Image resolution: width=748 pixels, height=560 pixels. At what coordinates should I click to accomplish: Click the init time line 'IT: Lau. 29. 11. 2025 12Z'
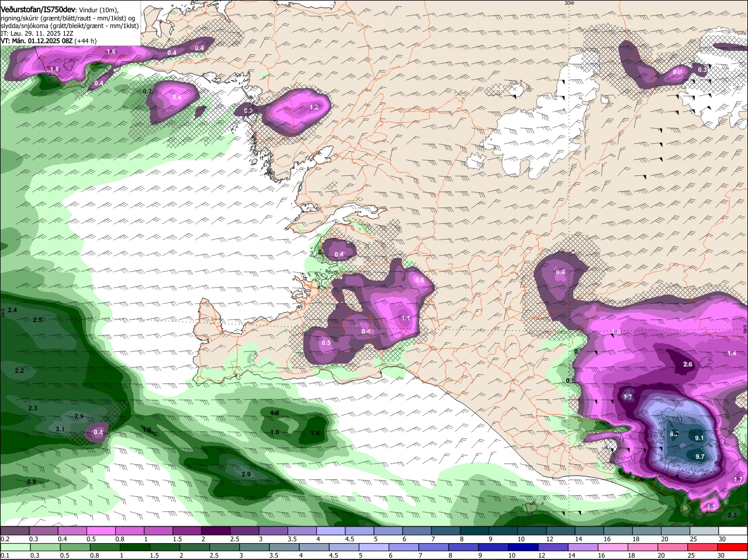pos(37,33)
